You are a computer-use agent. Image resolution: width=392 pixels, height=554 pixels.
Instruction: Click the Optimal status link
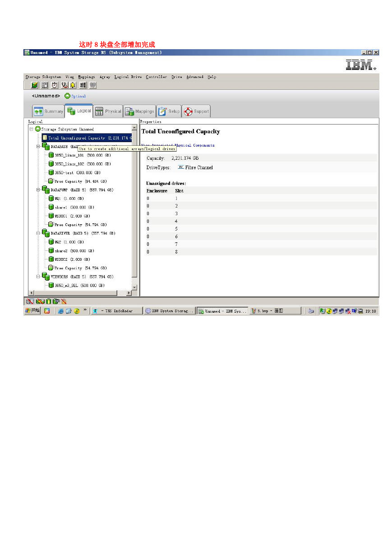click(x=78, y=96)
